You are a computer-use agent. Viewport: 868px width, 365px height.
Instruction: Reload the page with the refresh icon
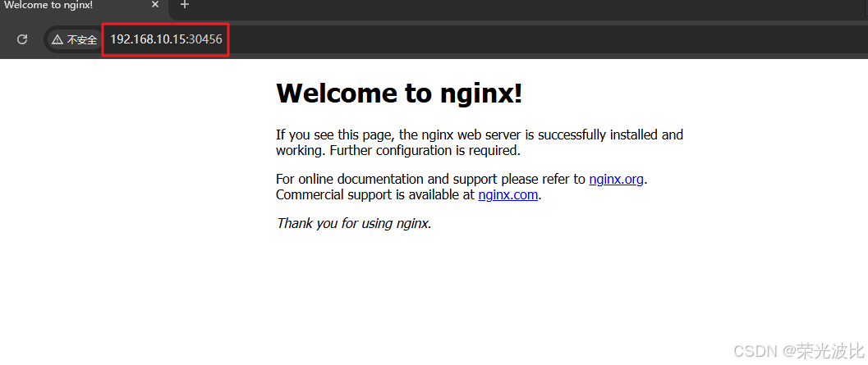pyautogui.click(x=22, y=39)
